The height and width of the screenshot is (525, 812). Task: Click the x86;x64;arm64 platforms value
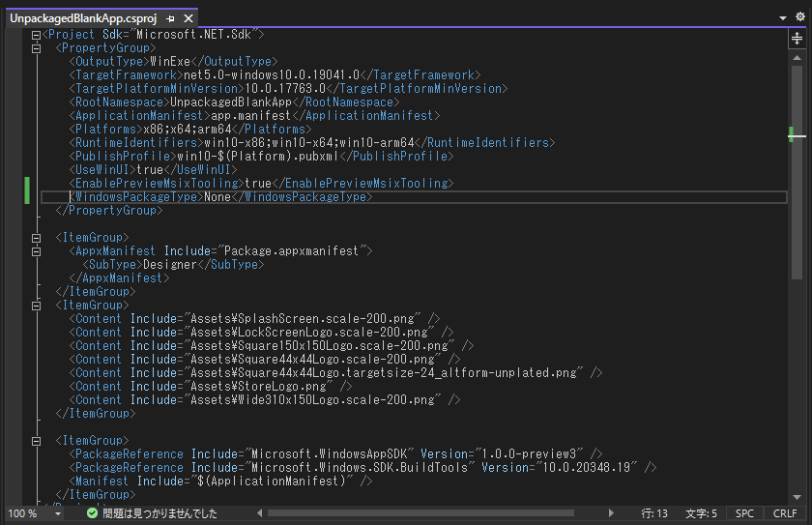click(187, 129)
